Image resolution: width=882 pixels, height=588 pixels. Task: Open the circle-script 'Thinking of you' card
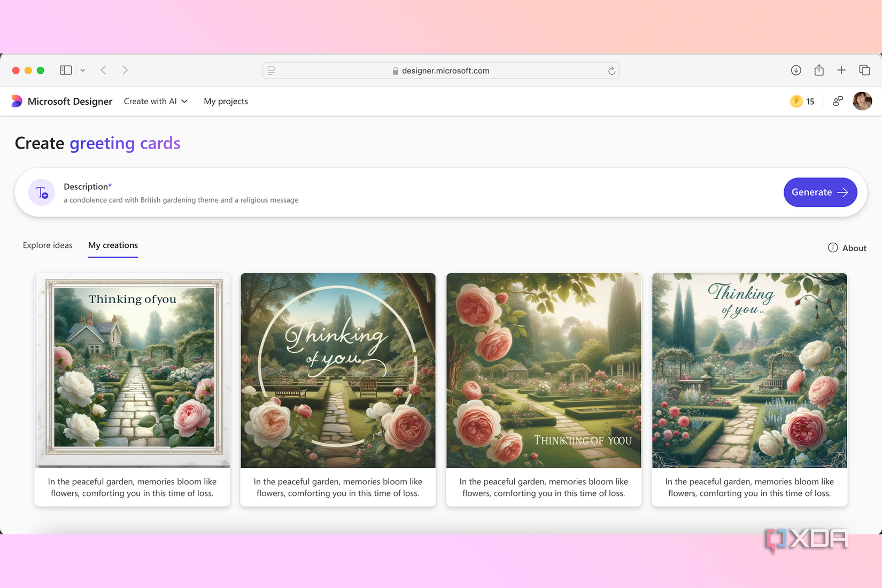(x=338, y=370)
